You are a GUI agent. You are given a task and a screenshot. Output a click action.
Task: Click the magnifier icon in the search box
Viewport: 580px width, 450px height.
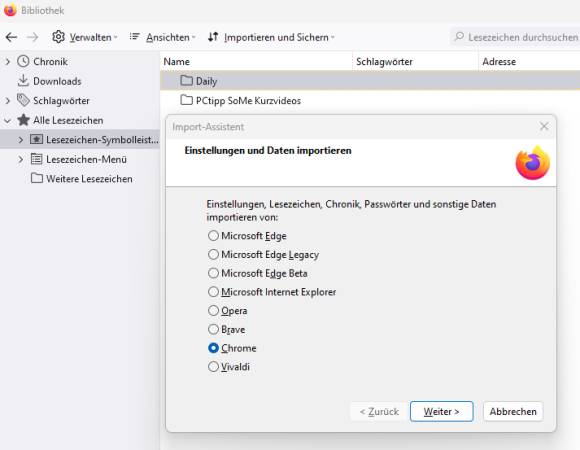pos(459,36)
